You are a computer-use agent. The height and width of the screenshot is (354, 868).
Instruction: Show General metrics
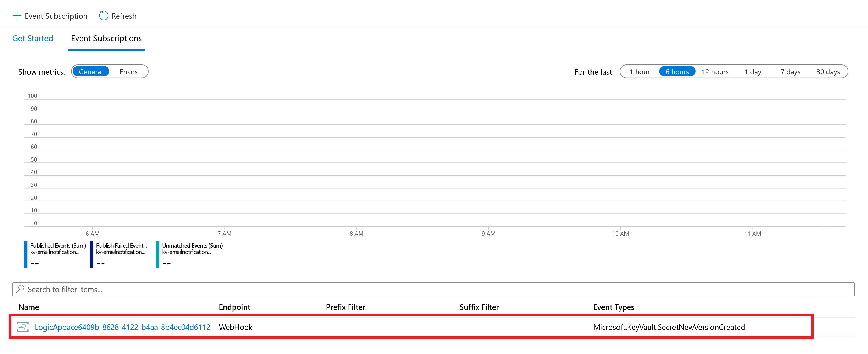click(x=91, y=72)
